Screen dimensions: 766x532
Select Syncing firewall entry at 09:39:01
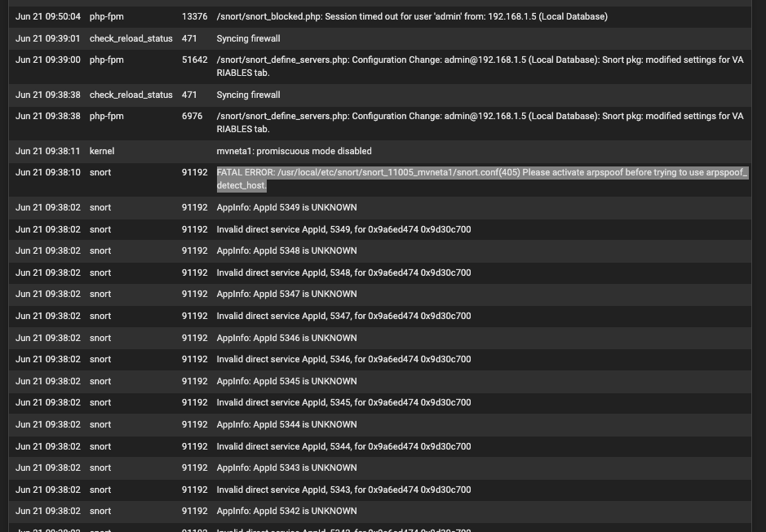coord(248,38)
